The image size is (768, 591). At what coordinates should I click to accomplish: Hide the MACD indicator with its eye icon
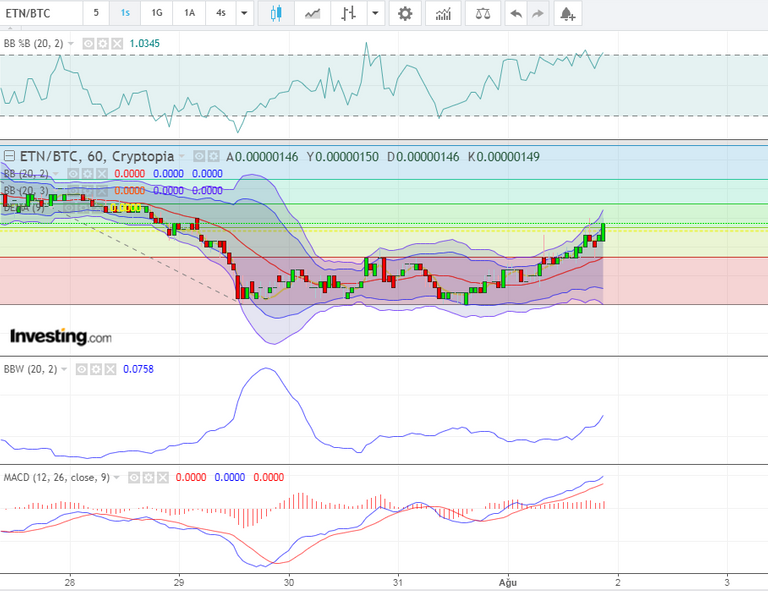134,477
